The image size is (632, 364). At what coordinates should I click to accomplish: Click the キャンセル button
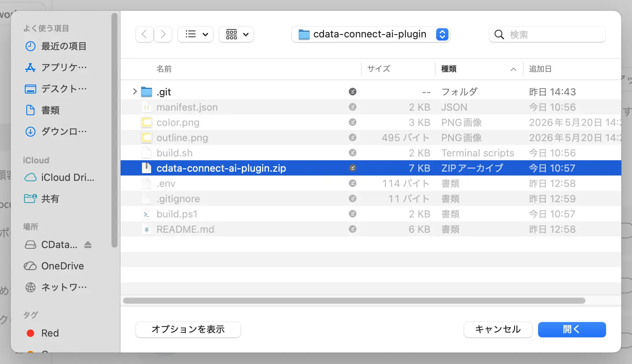tap(498, 329)
